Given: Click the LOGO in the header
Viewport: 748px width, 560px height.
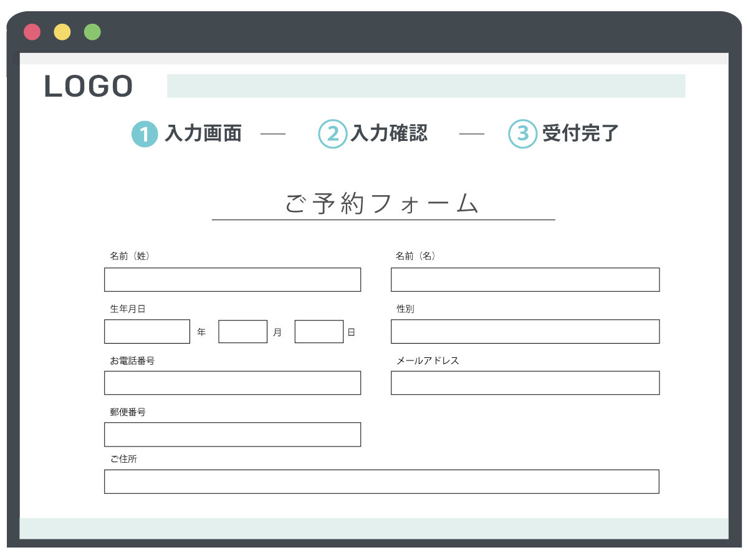Looking at the screenshot, I should 88,86.
